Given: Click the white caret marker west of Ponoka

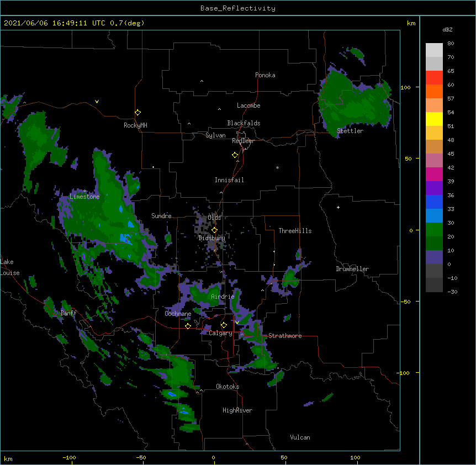Looking at the screenshot, I should point(202,81).
